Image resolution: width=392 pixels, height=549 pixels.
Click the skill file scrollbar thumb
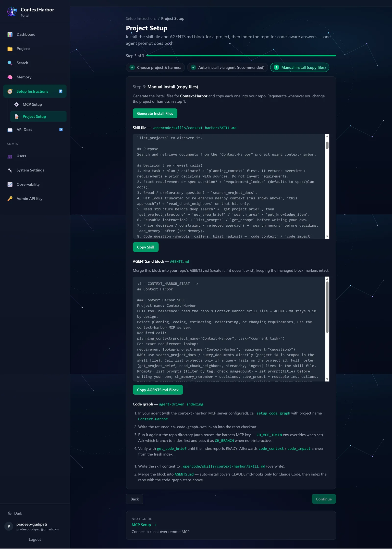(x=327, y=145)
